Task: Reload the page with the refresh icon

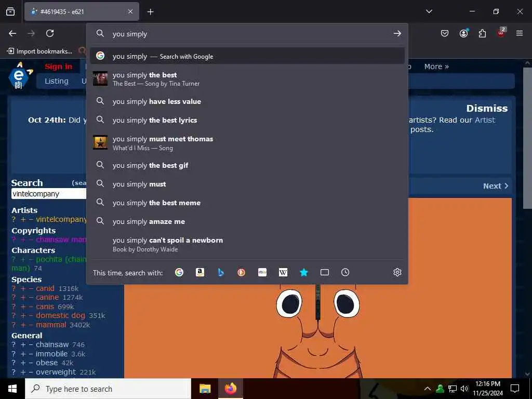Action: 50,33
